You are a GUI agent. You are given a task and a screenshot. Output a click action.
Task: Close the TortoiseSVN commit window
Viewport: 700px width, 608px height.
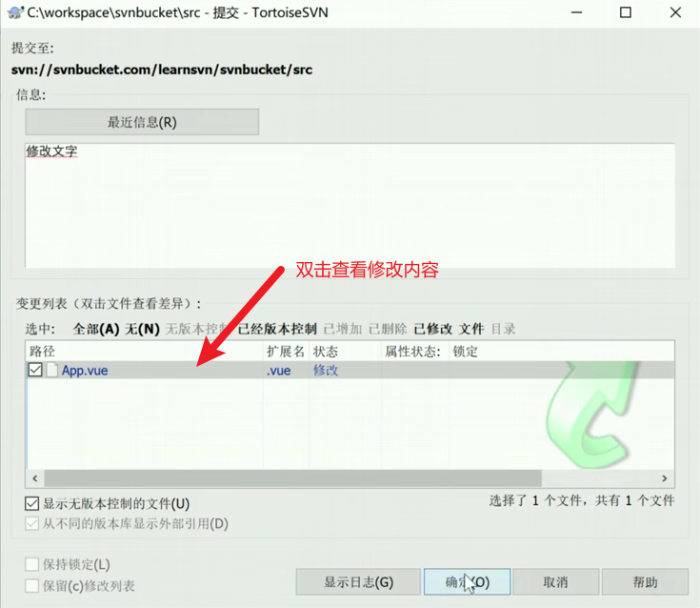675,12
